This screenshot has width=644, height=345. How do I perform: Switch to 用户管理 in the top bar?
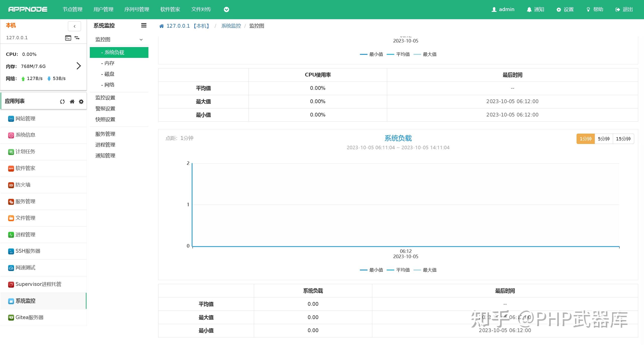(103, 9)
